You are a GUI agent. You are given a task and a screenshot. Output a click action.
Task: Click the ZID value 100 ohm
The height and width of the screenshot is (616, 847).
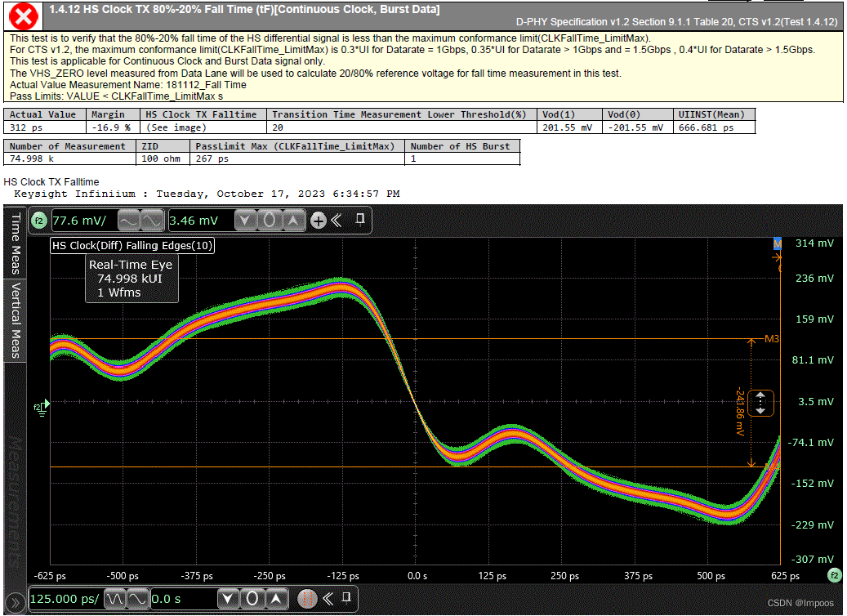coord(163,158)
